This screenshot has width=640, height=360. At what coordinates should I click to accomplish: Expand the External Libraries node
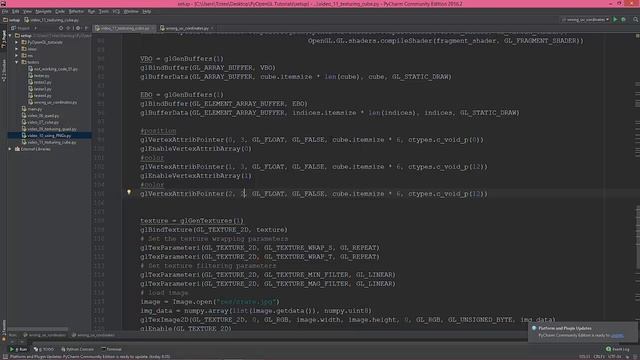click(x=10, y=149)
